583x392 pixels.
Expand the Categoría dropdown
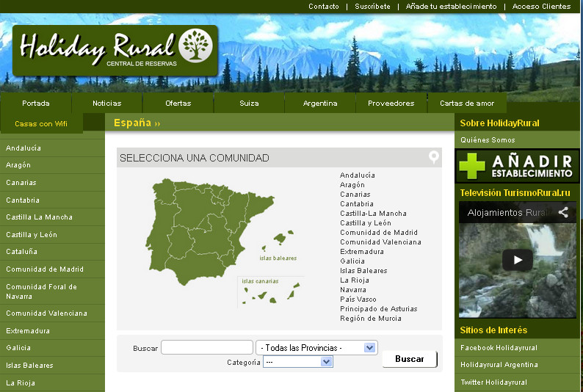click(297, 362)
